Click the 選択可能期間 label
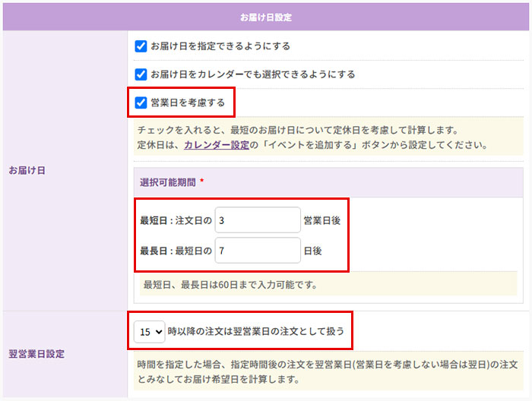The height and width of the screenshot is (401, 532). tap(168, 182)
